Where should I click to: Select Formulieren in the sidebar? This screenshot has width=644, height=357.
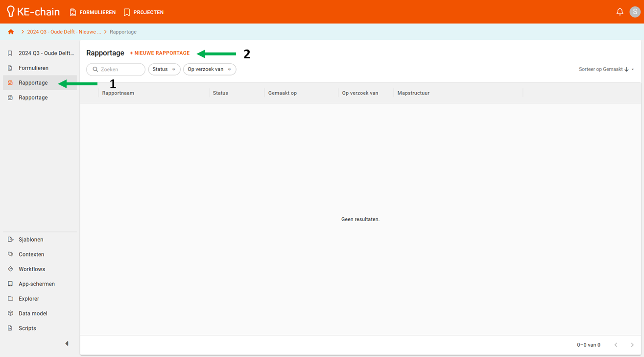(x=33, y=68)
